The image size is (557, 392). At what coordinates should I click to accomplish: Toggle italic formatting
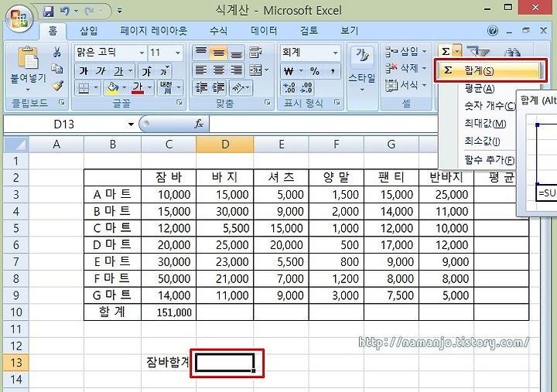(x=101, y=71)
